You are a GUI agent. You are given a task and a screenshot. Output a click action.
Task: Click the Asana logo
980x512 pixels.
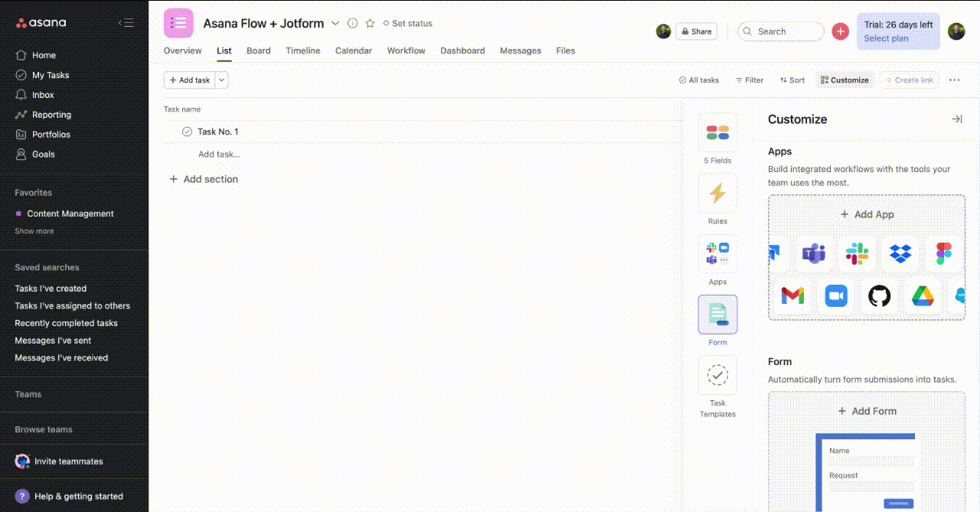[x=41, y=23]
